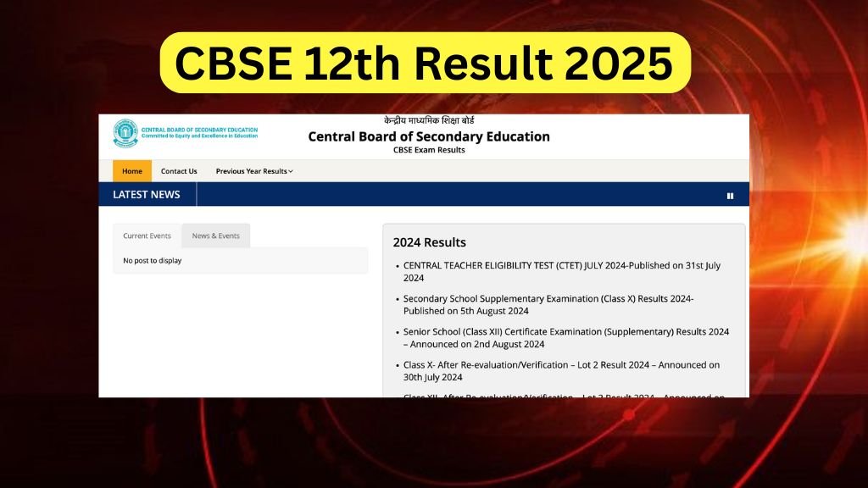Click the 'CBSE 12th Result 2025' banner
This screenshot has height=488, width=868.
pos(426,63)
